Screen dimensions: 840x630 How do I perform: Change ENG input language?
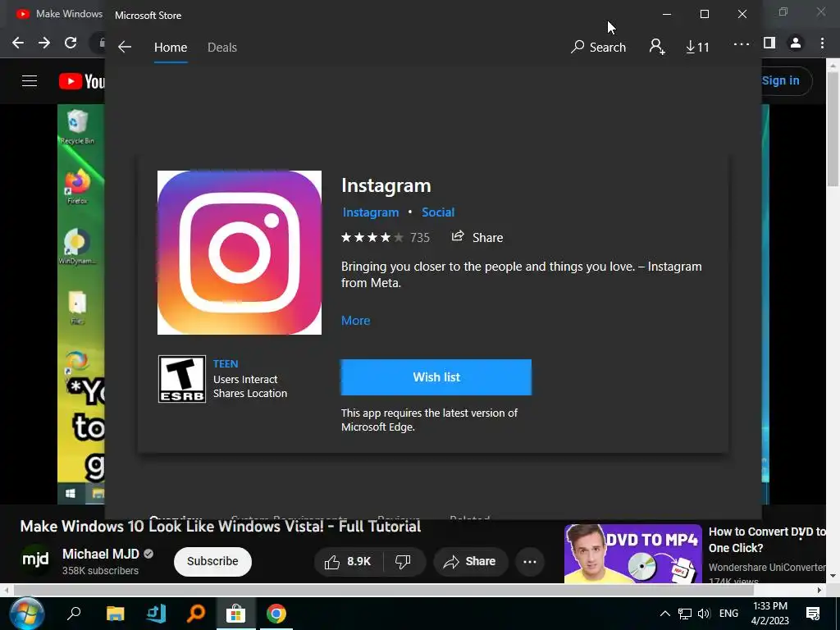728,614
